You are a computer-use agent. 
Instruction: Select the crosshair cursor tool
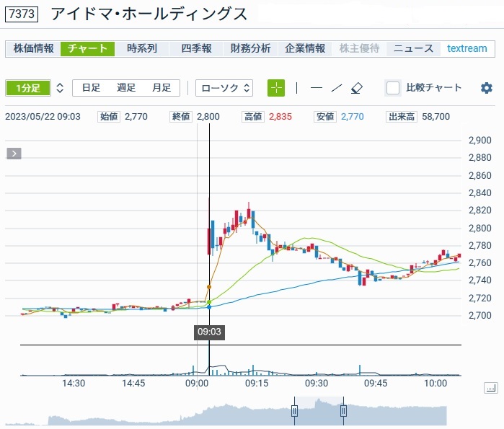(276, 88)
